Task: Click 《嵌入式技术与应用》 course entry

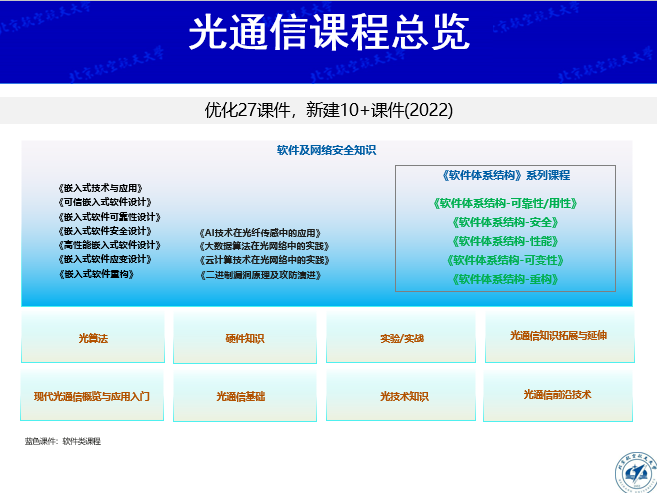Action: [102, 188]
